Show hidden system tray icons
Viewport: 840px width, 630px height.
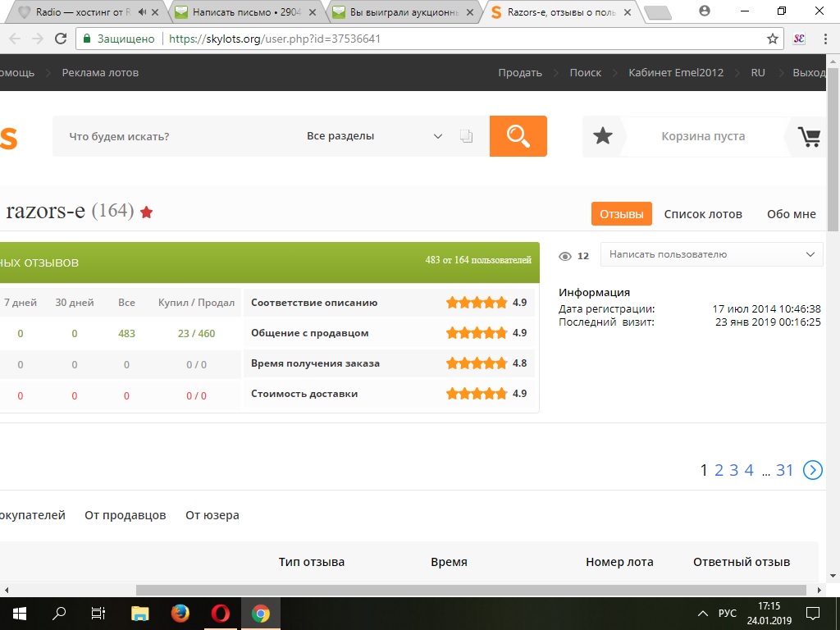point(703,614)
